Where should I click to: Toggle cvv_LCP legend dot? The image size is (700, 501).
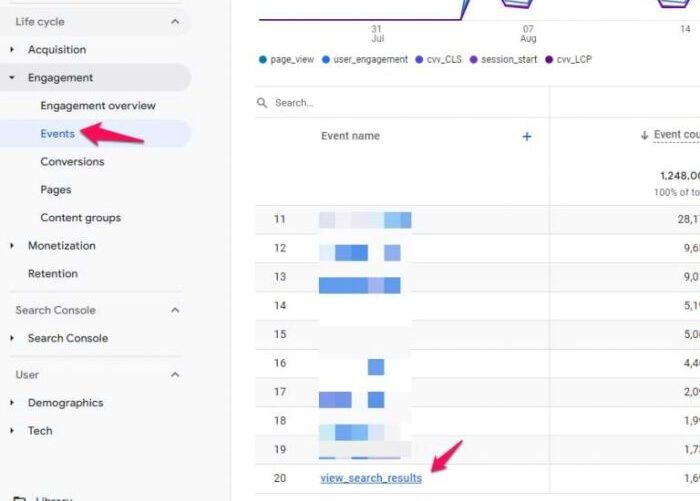coord(549,59)
